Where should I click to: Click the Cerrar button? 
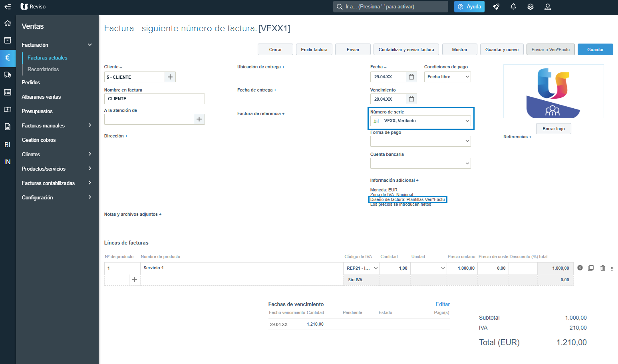point(275,50)
